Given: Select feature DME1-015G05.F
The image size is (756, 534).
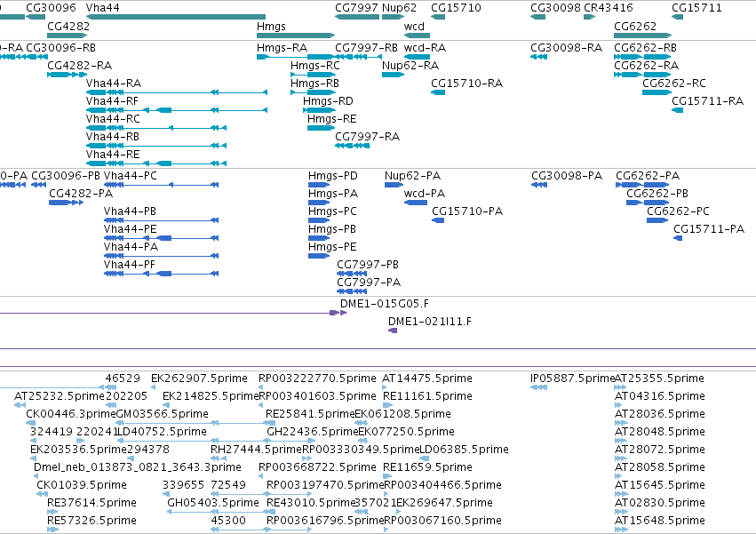Looking at the screenshot, I should [385, 304].
